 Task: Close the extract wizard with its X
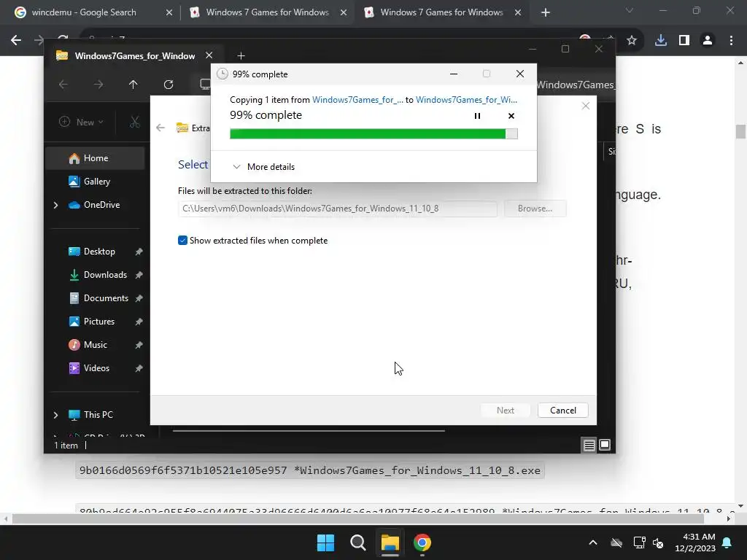pyautogui.click(x=586, y=106)
